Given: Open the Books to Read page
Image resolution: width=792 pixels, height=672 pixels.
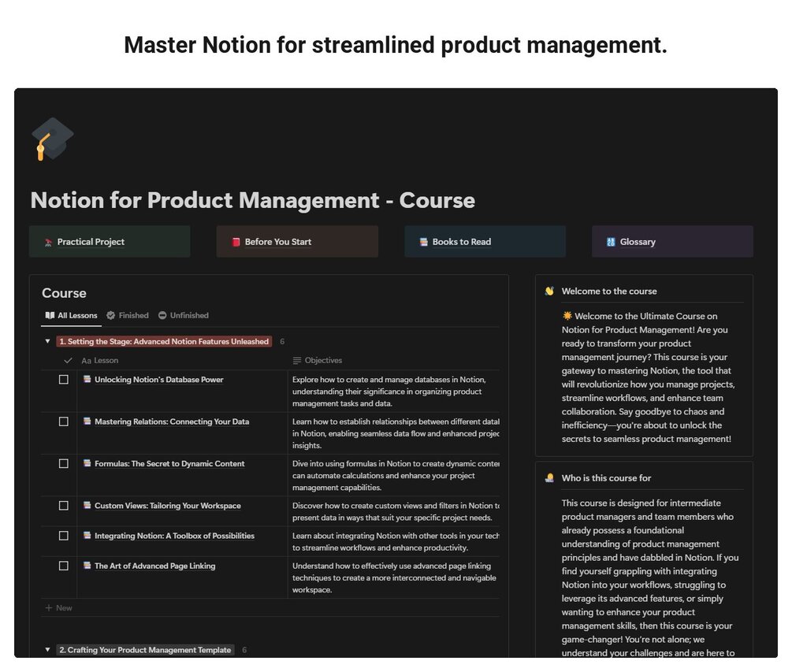Looking at the screenshot, I should [x=485, y=241].
